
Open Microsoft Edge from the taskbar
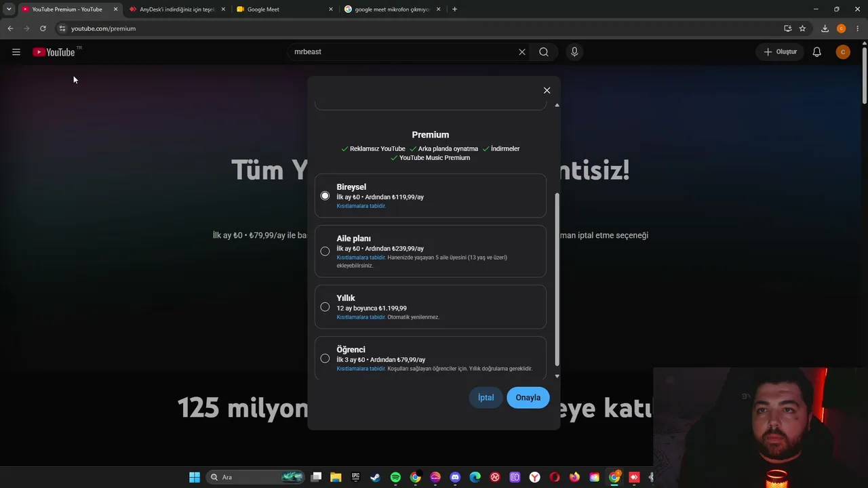[x=475, y=477]
